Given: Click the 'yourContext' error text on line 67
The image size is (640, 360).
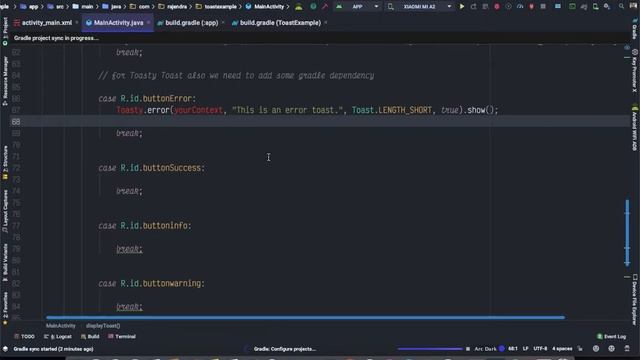Looking at the screenshot, I should [198, 110].
